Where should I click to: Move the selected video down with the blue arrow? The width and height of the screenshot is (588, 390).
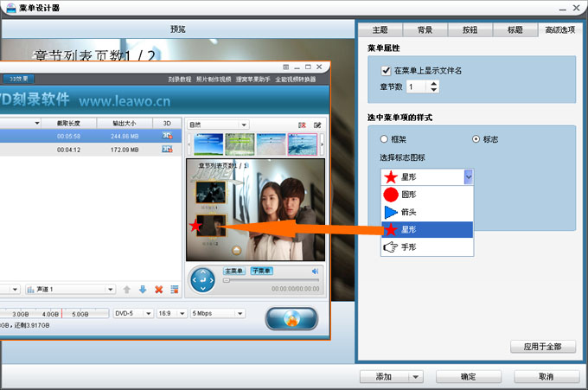point(143,290)
